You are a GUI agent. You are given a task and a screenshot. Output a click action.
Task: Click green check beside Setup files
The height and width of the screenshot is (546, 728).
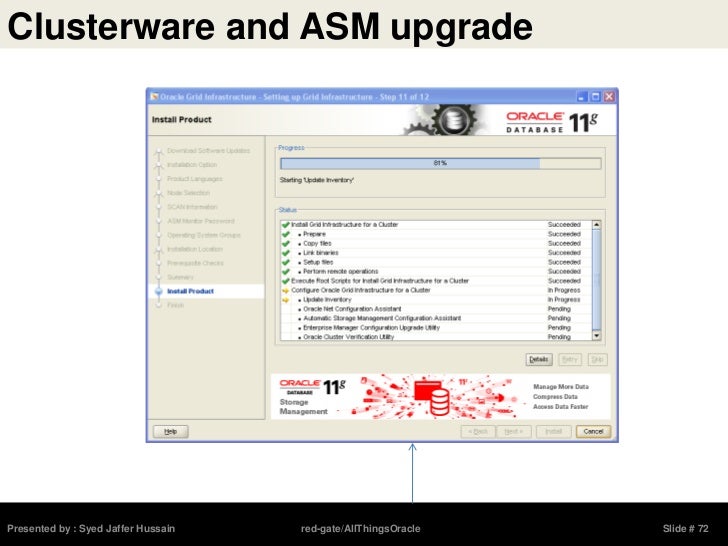[286, 262]
